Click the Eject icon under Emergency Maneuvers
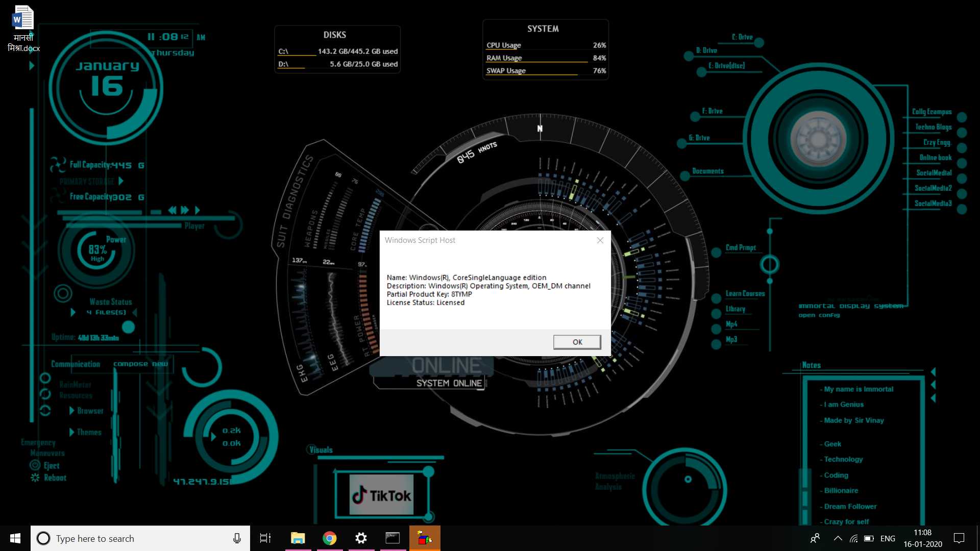Screen dimensions: 980x551 (35, 465)
